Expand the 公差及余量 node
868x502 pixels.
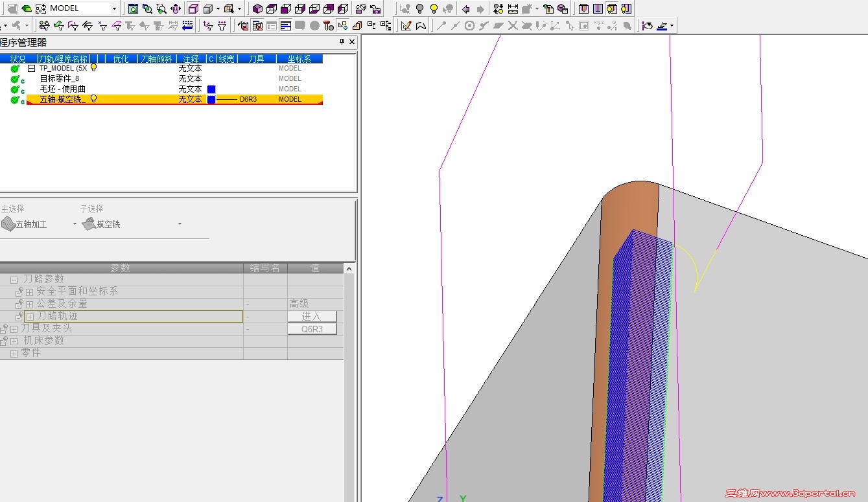29,304
